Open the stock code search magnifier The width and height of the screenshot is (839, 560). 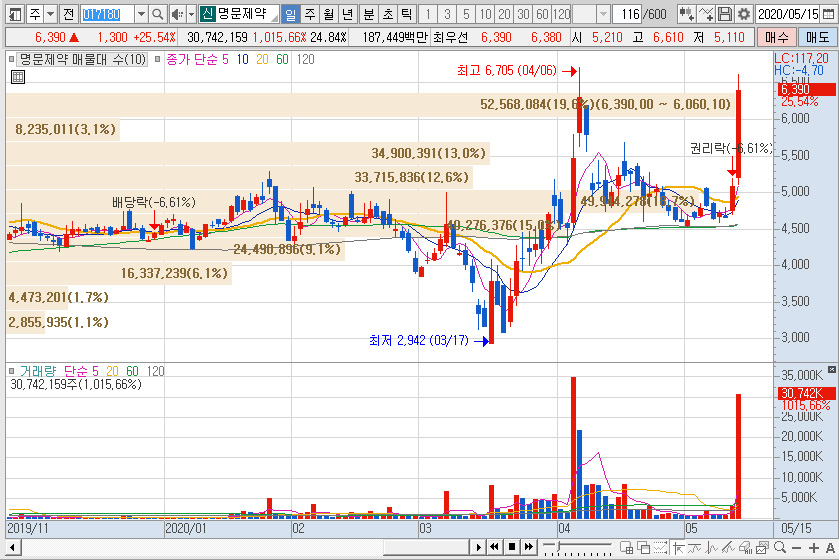coord(158,14)
